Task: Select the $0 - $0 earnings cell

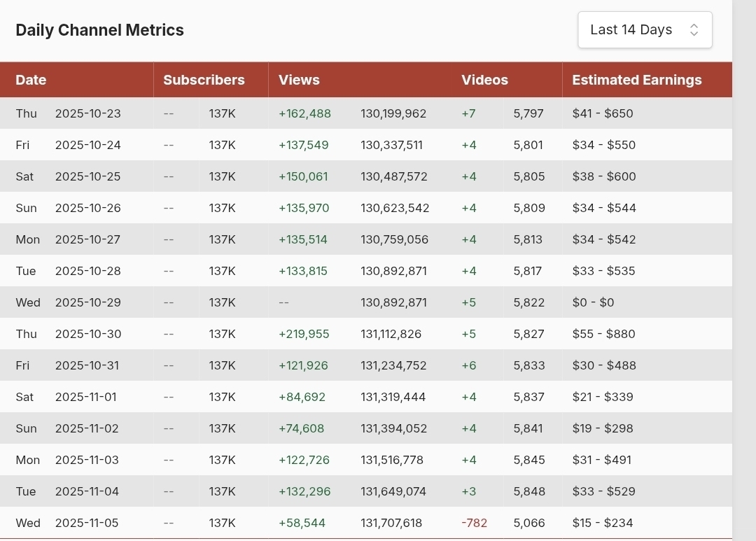Action: (593, 302)
